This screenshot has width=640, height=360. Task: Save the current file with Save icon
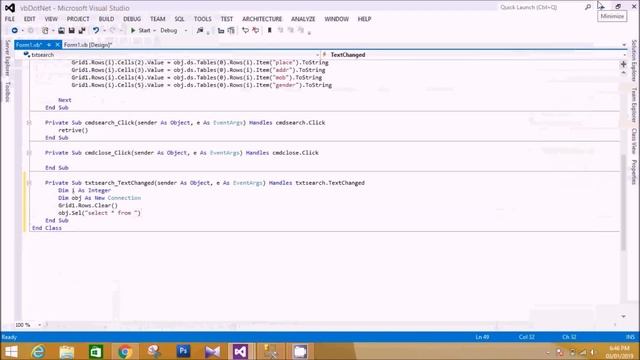pos(71,31)
